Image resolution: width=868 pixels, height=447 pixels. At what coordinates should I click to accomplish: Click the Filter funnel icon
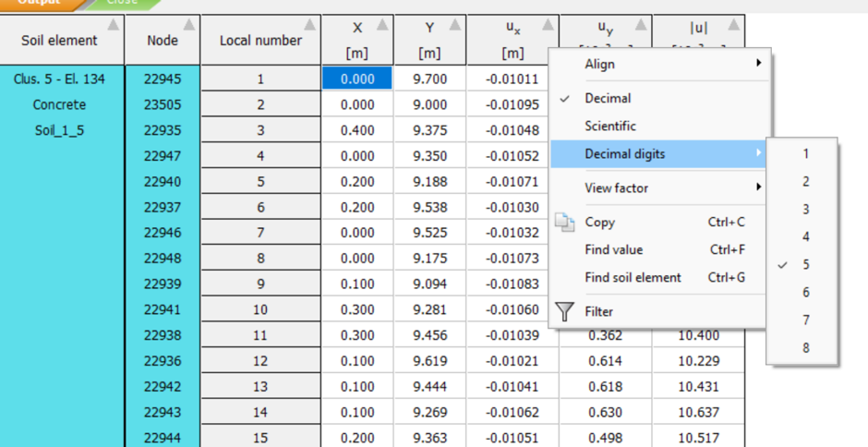pos(564,311)
